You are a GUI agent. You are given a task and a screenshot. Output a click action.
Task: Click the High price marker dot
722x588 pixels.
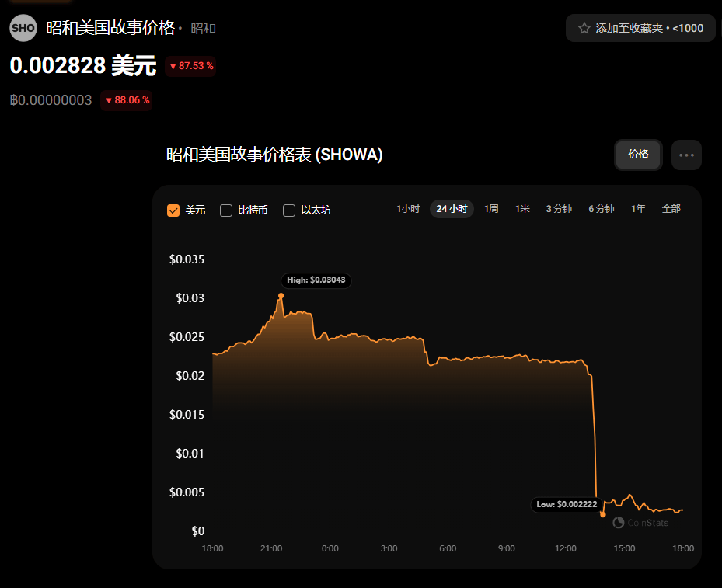[281, 296]
